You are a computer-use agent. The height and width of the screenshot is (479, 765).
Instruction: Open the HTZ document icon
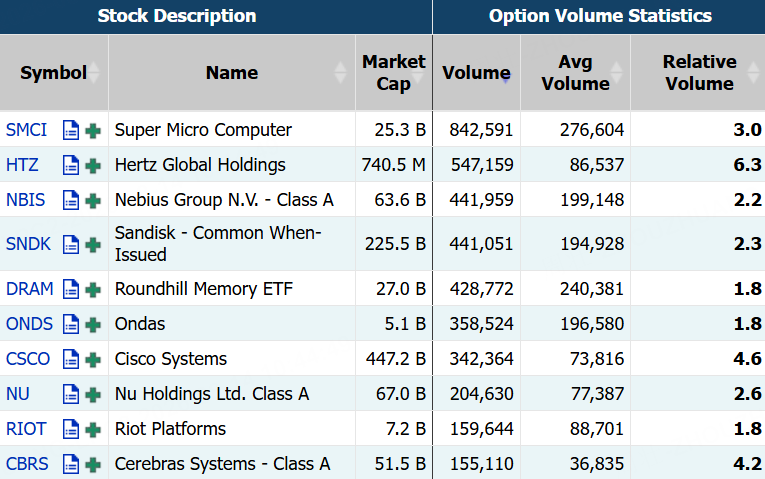71,165
